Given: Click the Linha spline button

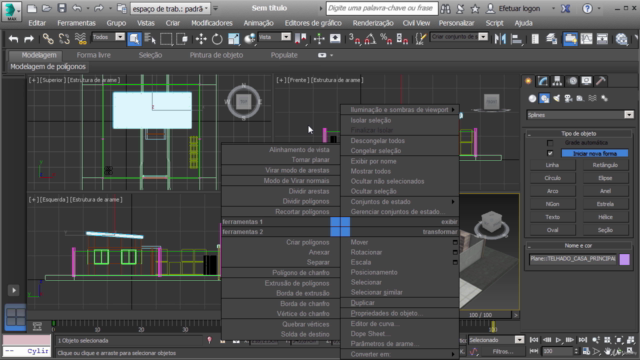Looking at the screenshot, I should point(552,165).
